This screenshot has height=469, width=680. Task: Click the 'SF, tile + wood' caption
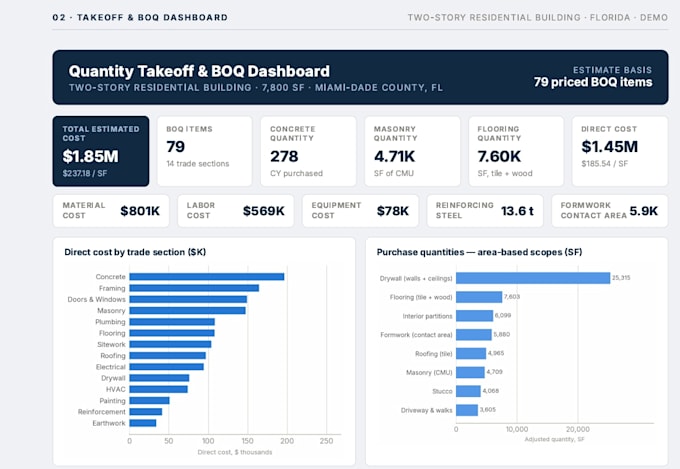click(505, 174)
